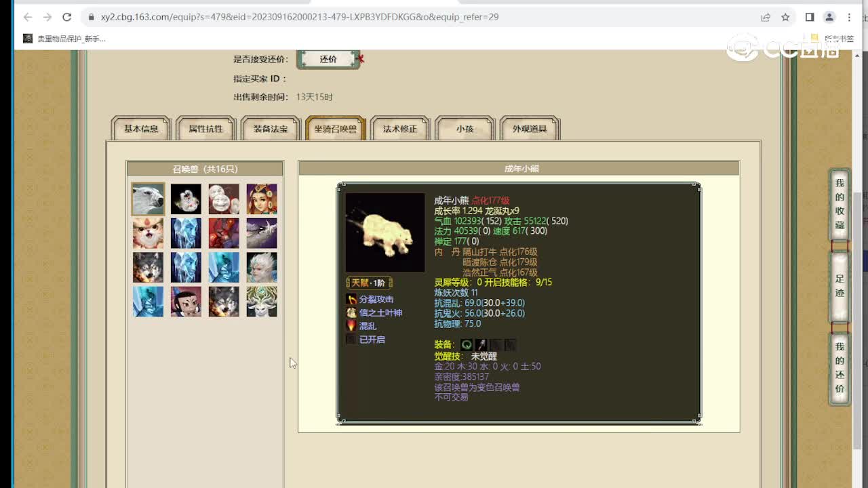
Task: Select the lady with golden headdress portrait
Action: coord(262,199)
